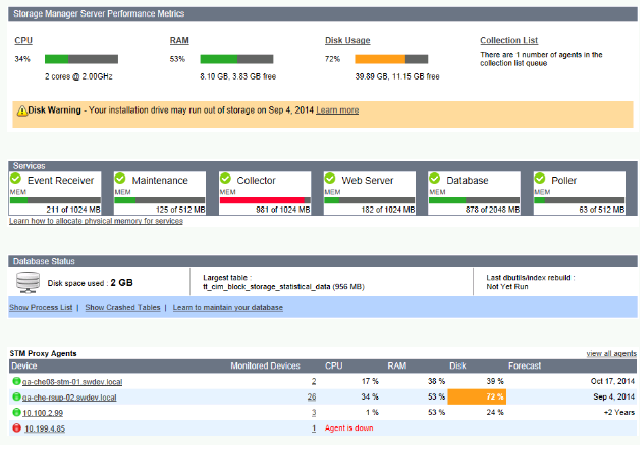The width and height of the screenshot is (640, 460).
Task: Click the orange Disk Usage progress bar
Action: (380, 59)
